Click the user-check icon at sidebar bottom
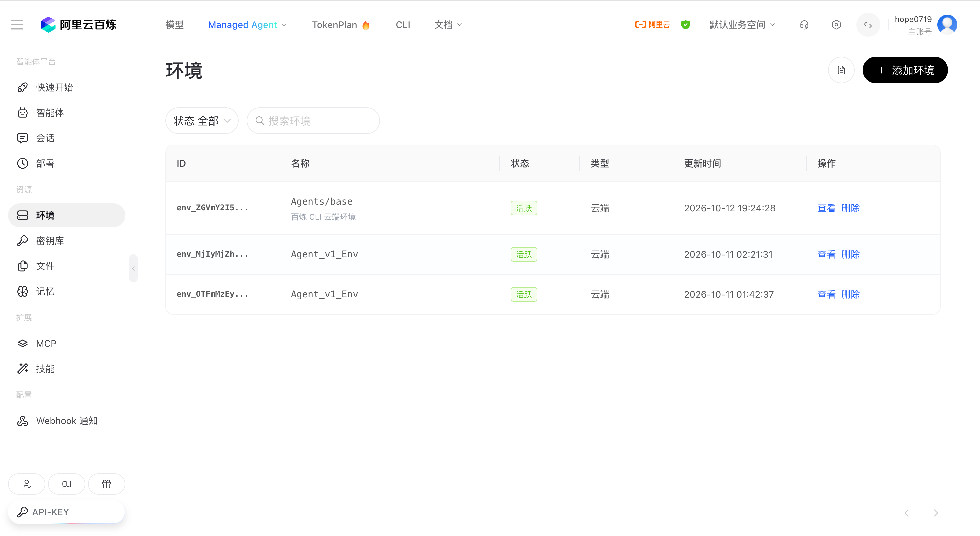 click(x=27, y=484)
